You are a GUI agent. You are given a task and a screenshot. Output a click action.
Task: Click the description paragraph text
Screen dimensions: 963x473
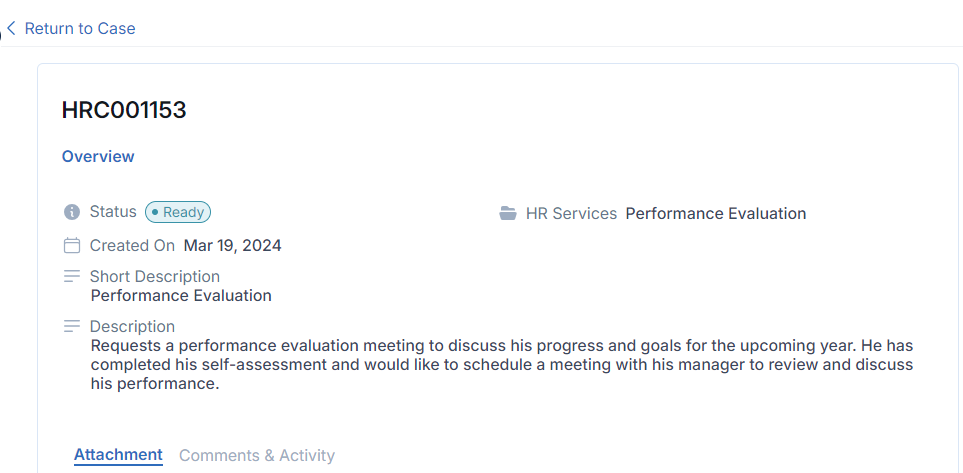pyautogui.click(x=502, y=365)
